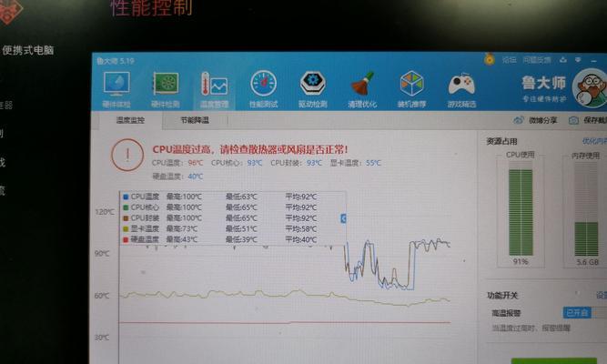Viewport: 607px width, 364px height.
Task: Minimize the 鲁大师 window
Action: point(594,61)
